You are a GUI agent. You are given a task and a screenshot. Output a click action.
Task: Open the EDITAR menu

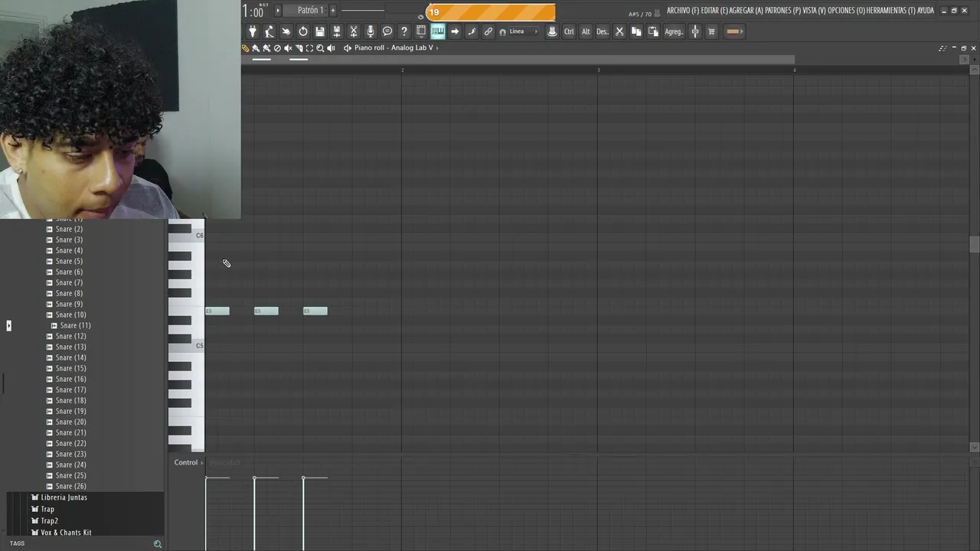click(x=715, y=11)
